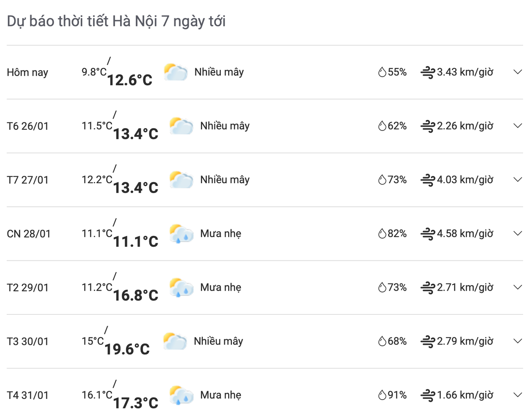The width and height of the screenshot is (532, 418).
Task: Expand the CN 28/01 row chevron
Action: tap(517, 233)
